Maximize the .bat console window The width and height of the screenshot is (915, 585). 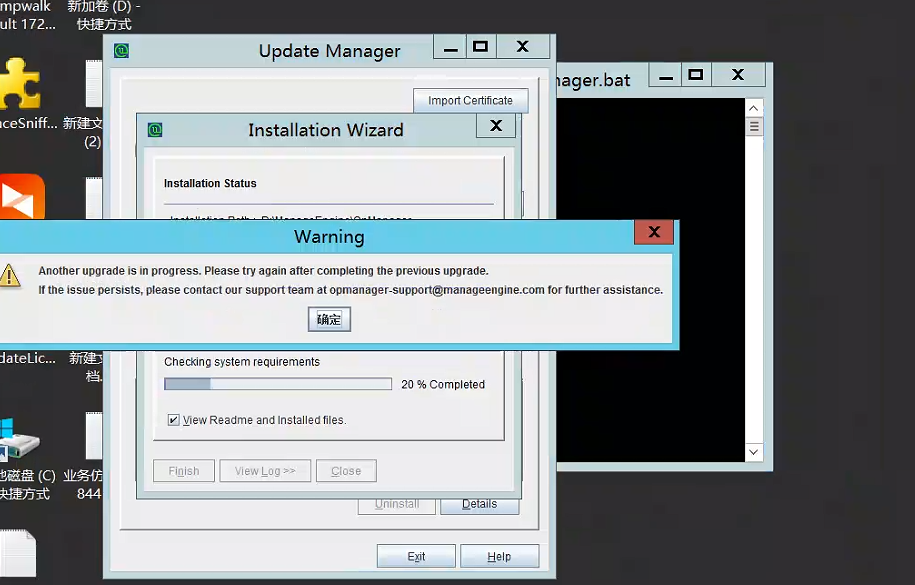point(696,75)
